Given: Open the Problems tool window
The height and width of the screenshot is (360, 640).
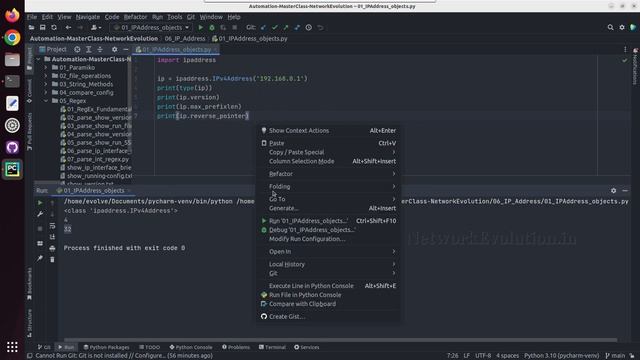Looking at the screenshot, I should pos(236,347).
